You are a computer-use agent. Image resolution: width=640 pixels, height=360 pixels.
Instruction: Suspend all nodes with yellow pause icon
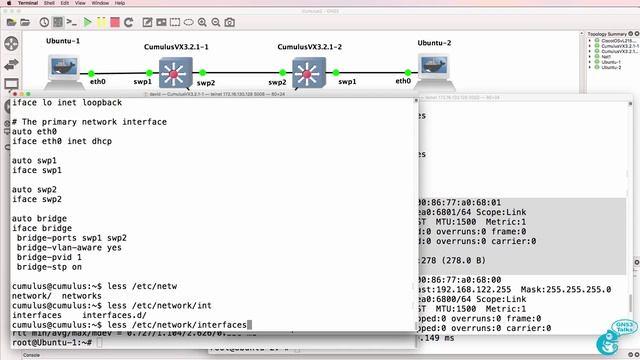click(x=101, y=22)
